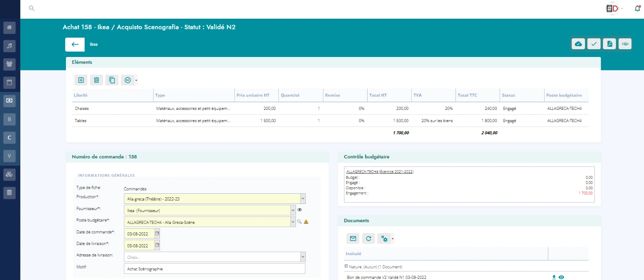This screenshot has width=644, height=280.
Task: Delete selected element with the trash icon
Action: 96,80
